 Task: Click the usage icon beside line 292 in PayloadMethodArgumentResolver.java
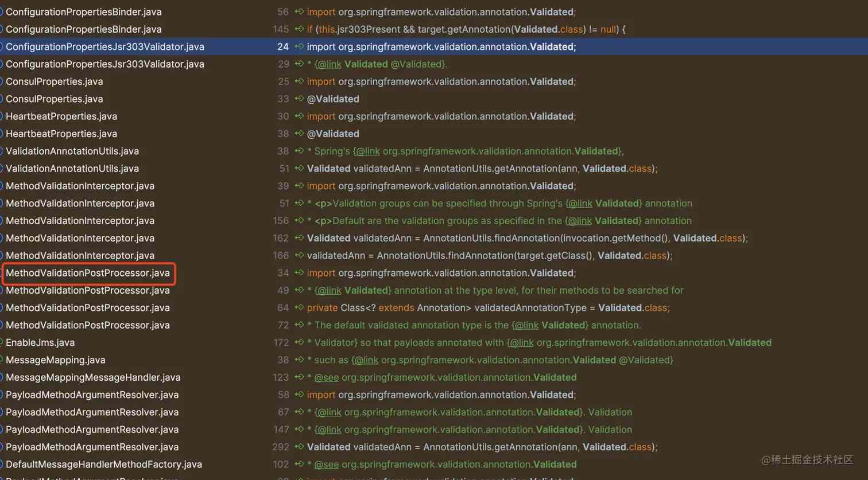(x=299, y=447)
